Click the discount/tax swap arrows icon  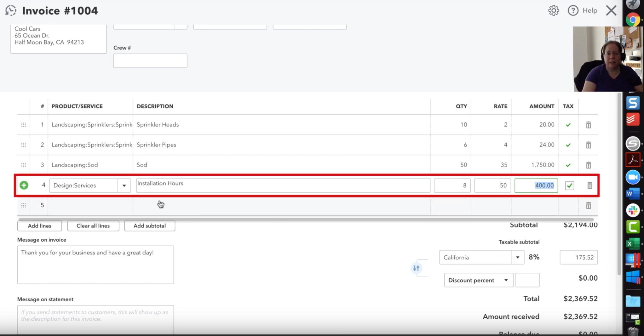coord(416,268)
